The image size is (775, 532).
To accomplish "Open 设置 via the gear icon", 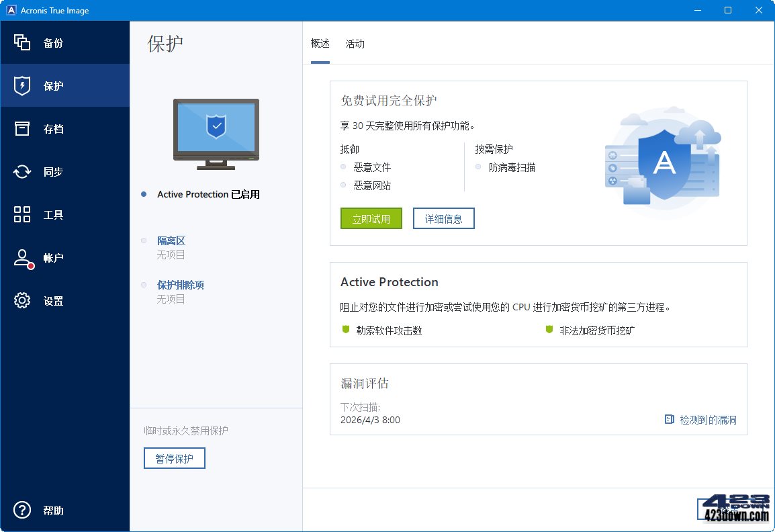I will tap(22, 301).
